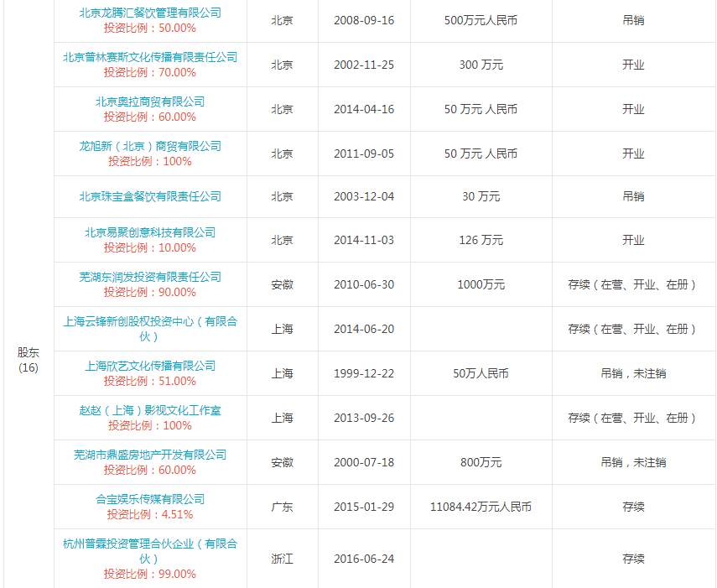Select date 2008-09-16
This screenshot has height=588, width=717.
click(364, 21)
